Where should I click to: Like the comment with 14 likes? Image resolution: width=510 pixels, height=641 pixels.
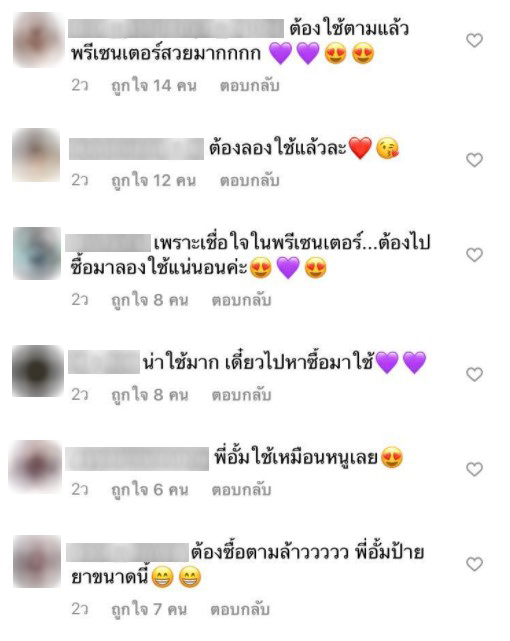coord(474,40)
